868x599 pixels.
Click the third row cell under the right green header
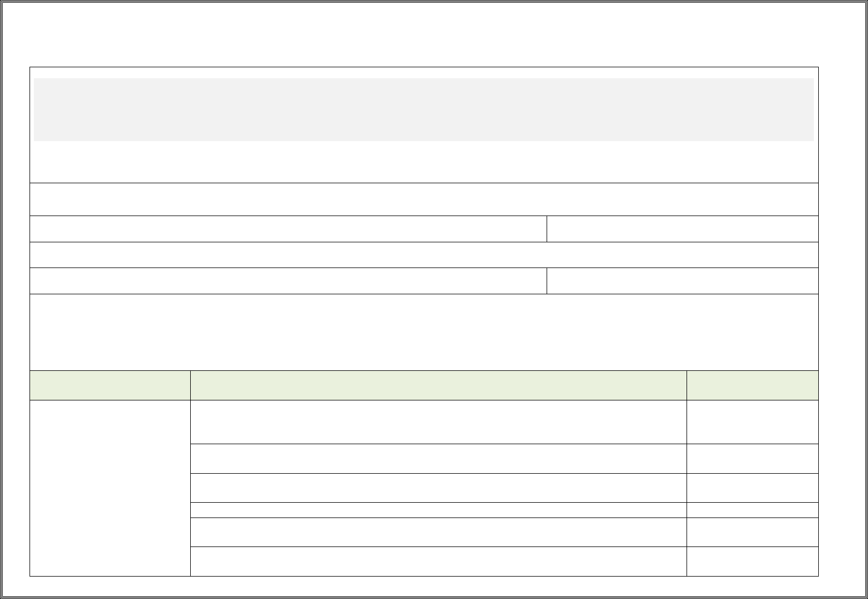point(752,488)
